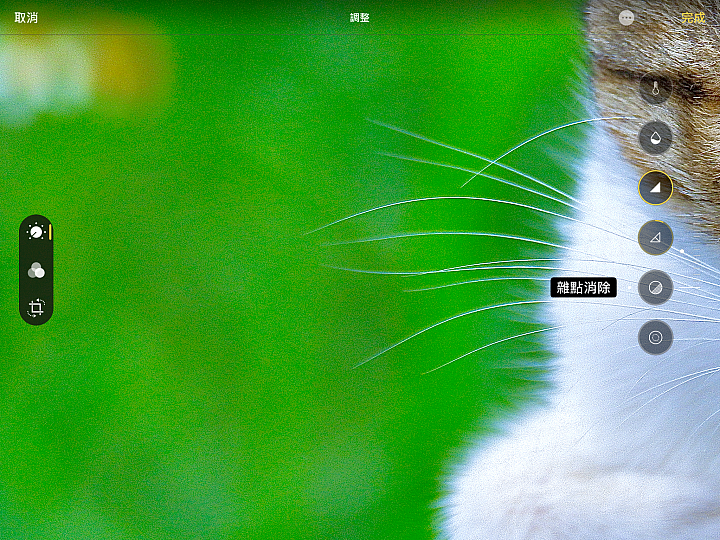
Task: Switch to the Filters three-circles tool
Action: point(36,270)
